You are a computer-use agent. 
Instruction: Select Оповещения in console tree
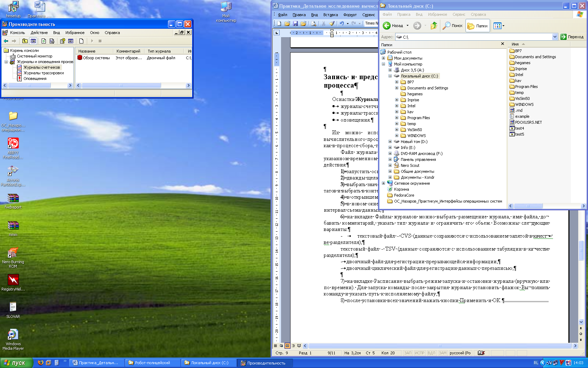pos(35,79)
